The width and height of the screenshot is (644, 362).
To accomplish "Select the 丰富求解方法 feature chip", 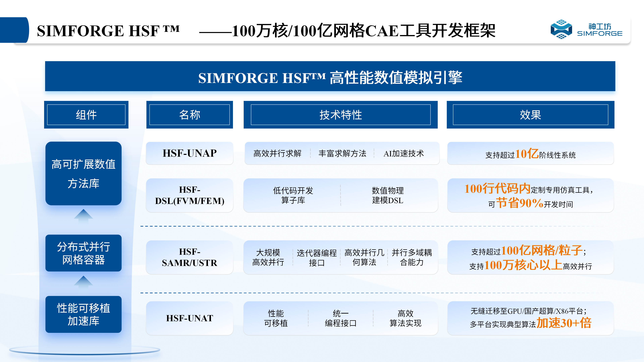I will click(x=342, y=154).
